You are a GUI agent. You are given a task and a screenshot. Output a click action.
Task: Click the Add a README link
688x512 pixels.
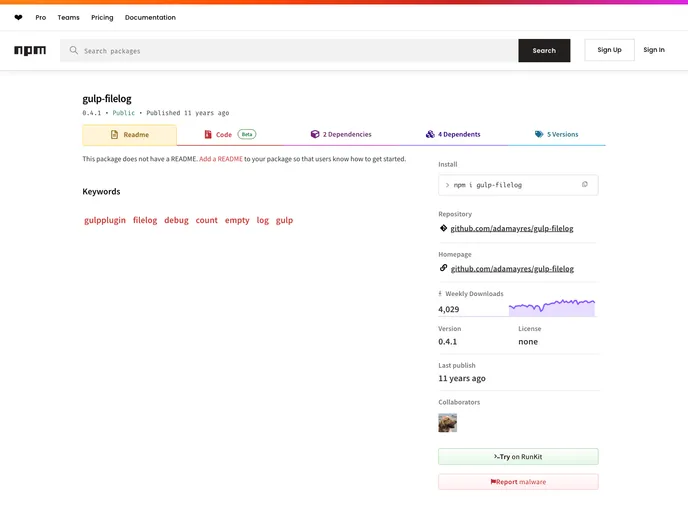click(x=221, y=159)
